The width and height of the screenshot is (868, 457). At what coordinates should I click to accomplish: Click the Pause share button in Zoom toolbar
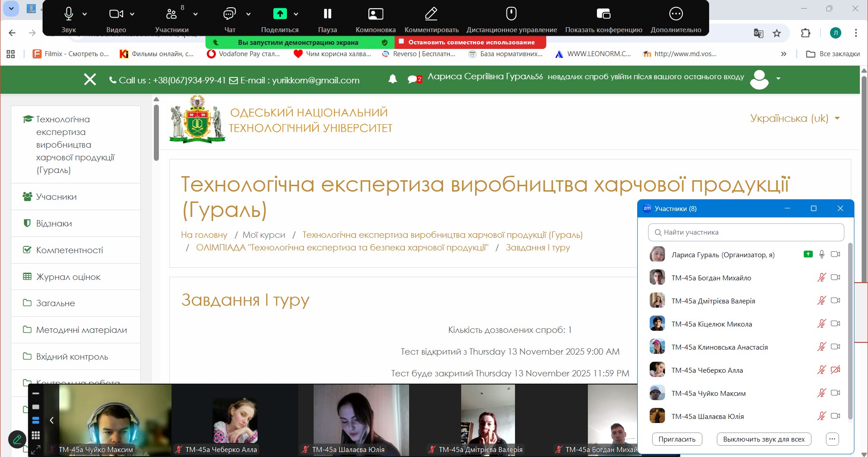[x=327, y=14]
